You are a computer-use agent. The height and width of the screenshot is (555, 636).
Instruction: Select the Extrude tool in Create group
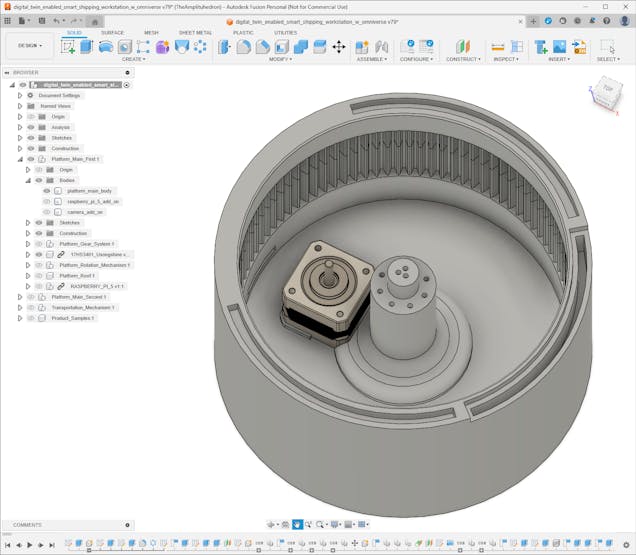pyautogui.click(x=87, y=46)
